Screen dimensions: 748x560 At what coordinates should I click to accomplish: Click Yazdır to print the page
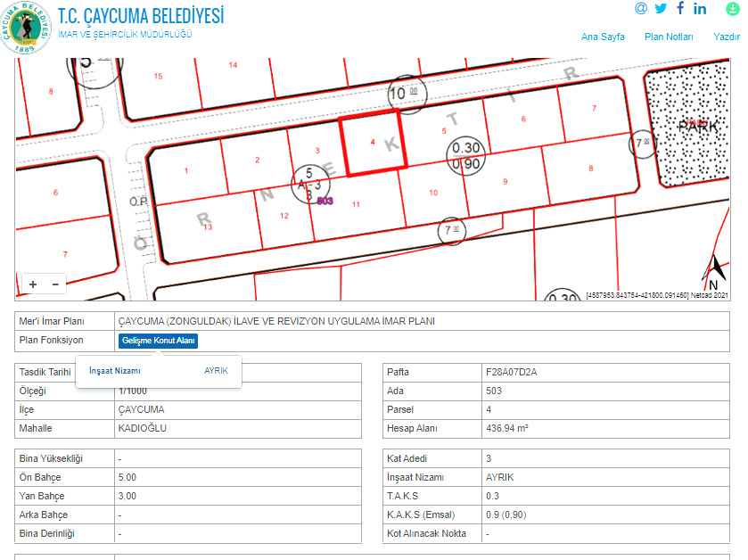(x=727, y=37)
